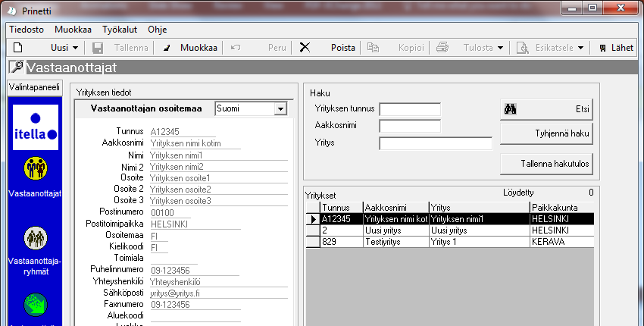Click the Esikatsele preview icon

click(x=523, y=48)
